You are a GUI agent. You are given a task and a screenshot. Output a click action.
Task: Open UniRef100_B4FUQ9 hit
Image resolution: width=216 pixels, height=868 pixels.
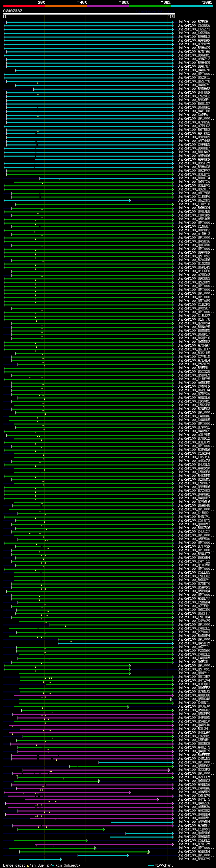point(194,93)
